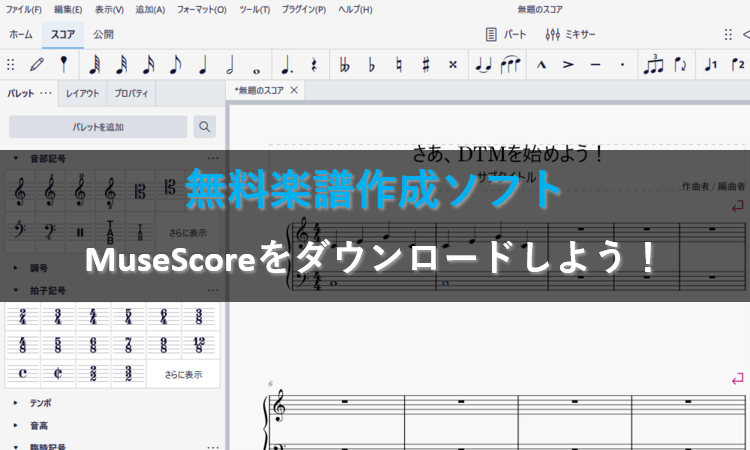Open the 編集(E) menu

[x=68, y=10]
